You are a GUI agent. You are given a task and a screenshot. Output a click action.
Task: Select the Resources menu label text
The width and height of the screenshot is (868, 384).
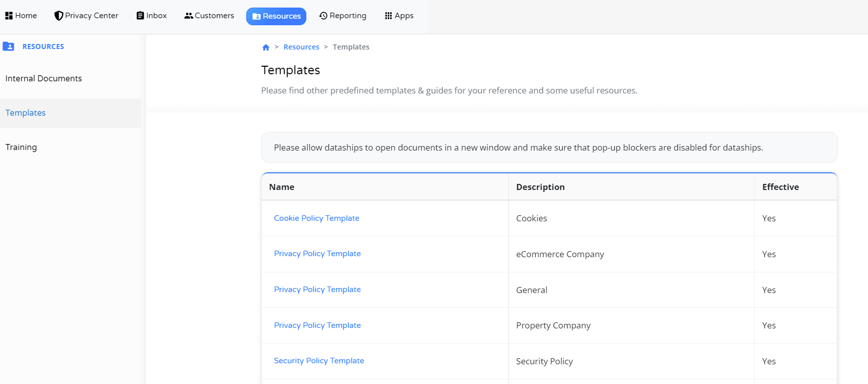point(282,16)
